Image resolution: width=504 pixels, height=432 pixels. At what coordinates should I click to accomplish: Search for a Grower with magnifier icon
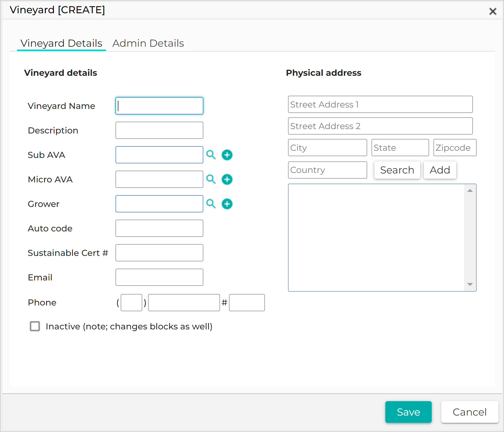211,204
